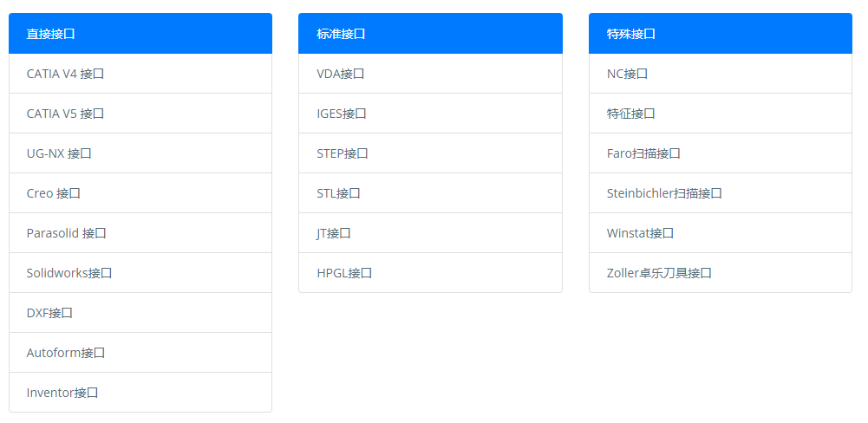The image size is (868, 423).
Task: Choose Solidworks接口 from the list
Action: pos(140,273)
